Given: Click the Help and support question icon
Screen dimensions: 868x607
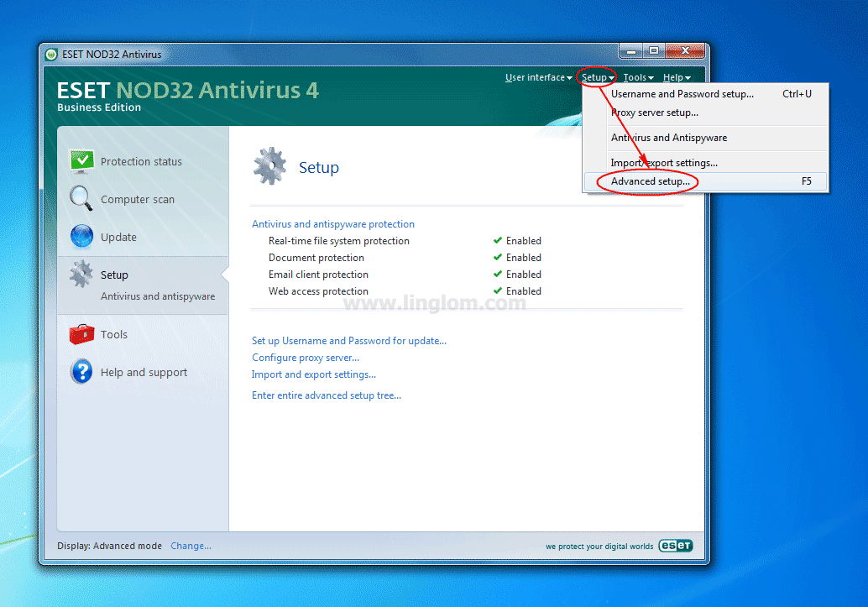Looking at the screenshot, I should [82, 372].
